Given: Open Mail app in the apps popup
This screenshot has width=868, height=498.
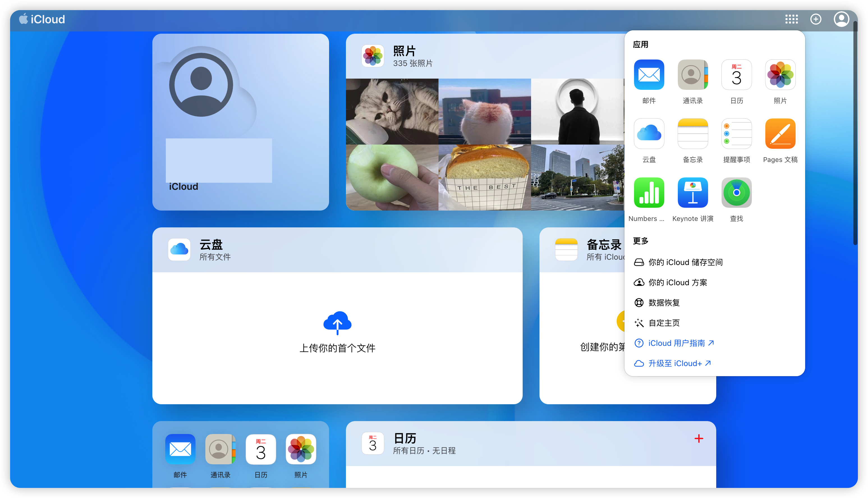Looking at the screenshot, I should (x=649, y=75).
